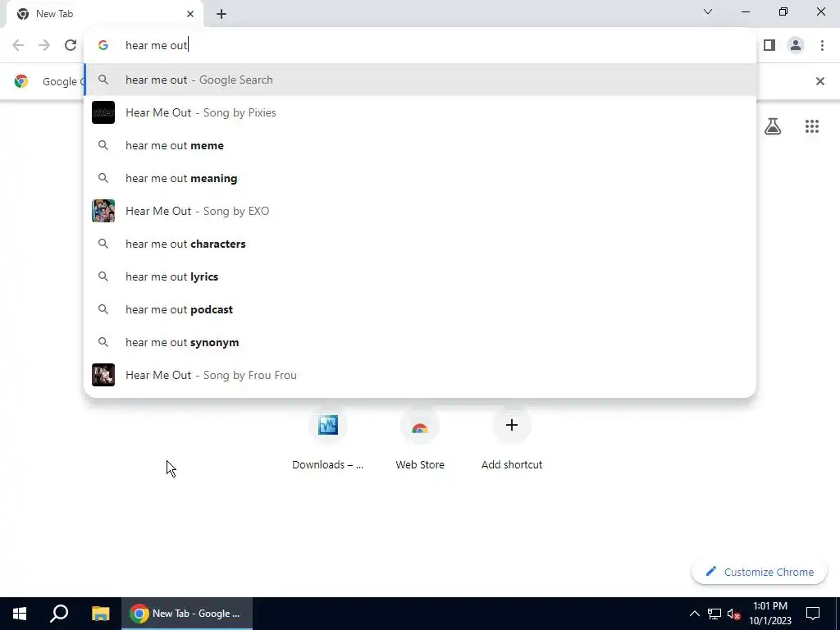Select hear me out characters suggestion
The image size is (840, 630).
[420, 244]
